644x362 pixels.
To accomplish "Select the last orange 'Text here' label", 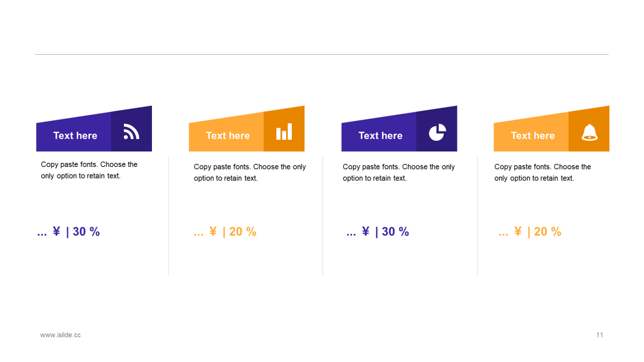I will [533, 136].
